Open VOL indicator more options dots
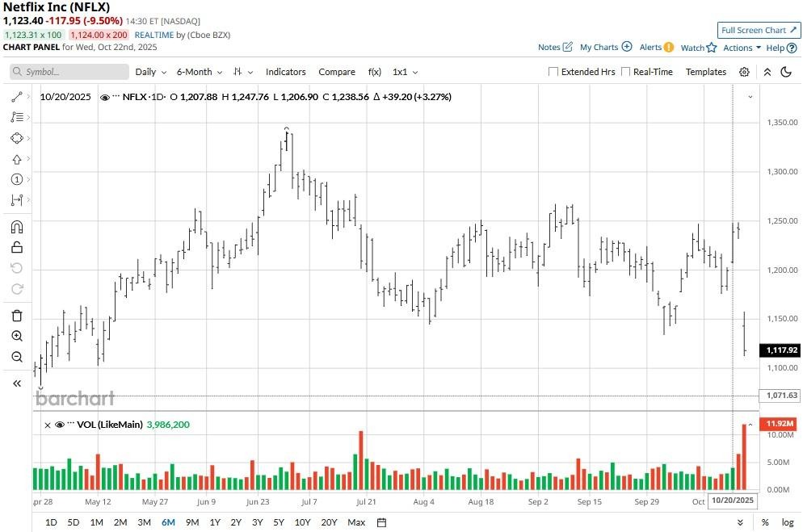Image resolution: width=803 pixels, height=532 pixels. tap(70, 424)
